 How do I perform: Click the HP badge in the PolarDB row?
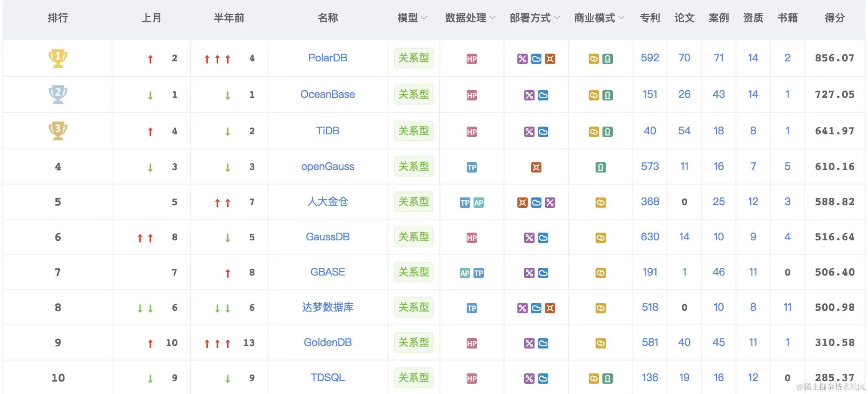(x=472, y=59)
